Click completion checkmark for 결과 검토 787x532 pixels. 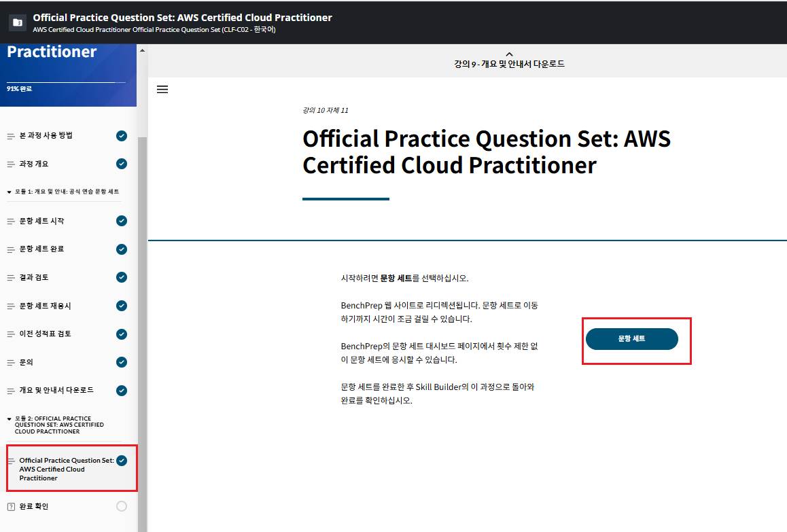click(122, 277)
